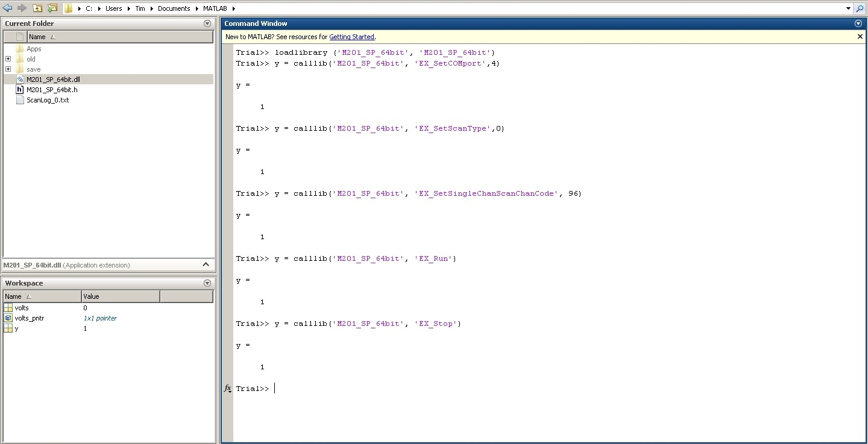Click the ScanLog_0.txt document icon
868x444 pixels.
20,100
